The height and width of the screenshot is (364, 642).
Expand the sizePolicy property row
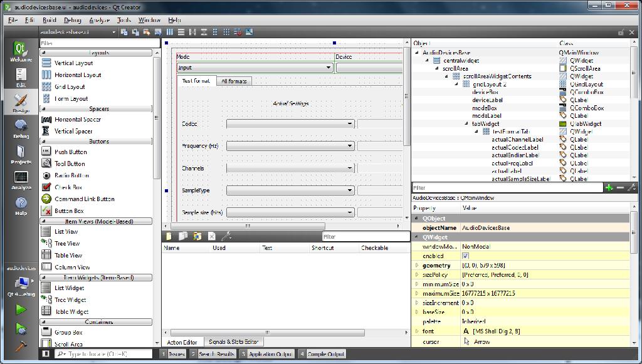coord(417,275)
